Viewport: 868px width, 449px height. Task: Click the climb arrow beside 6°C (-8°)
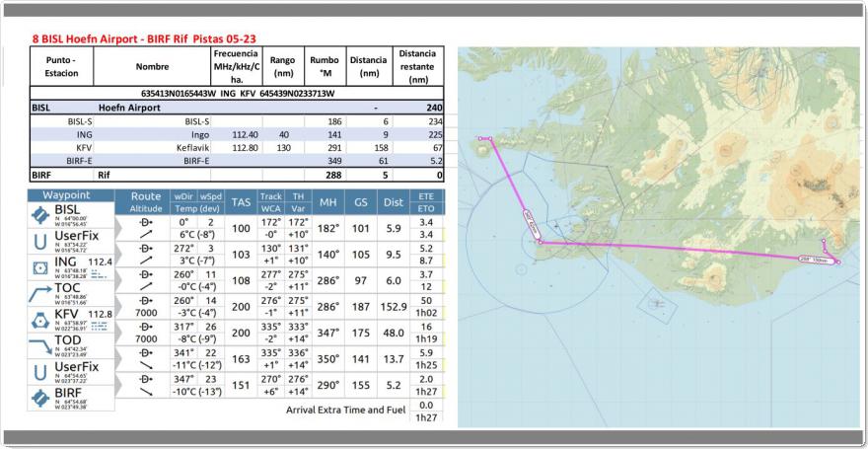[x=147, y=234]
